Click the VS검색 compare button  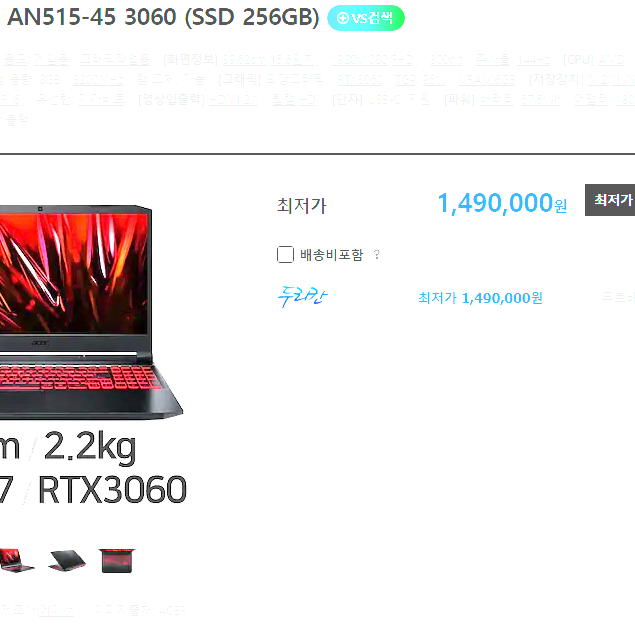(x=366, y=18)
